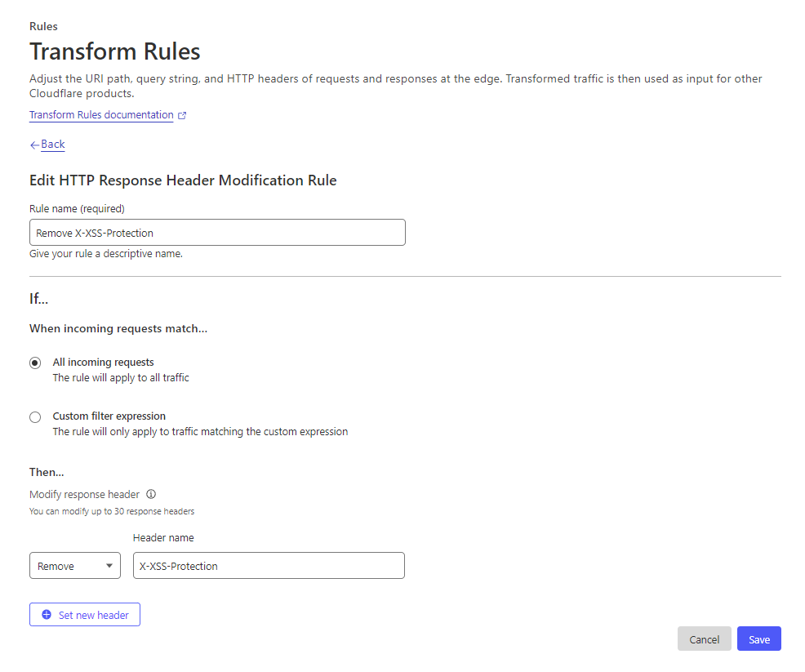Click the 'Transform Rules' page heading
Image resolution: width=805 pixels, height=672 pixels.
[x=114, y=51]
